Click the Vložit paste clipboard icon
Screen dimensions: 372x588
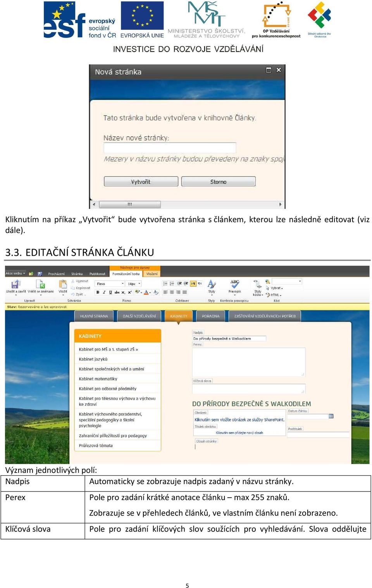(63, 284)
